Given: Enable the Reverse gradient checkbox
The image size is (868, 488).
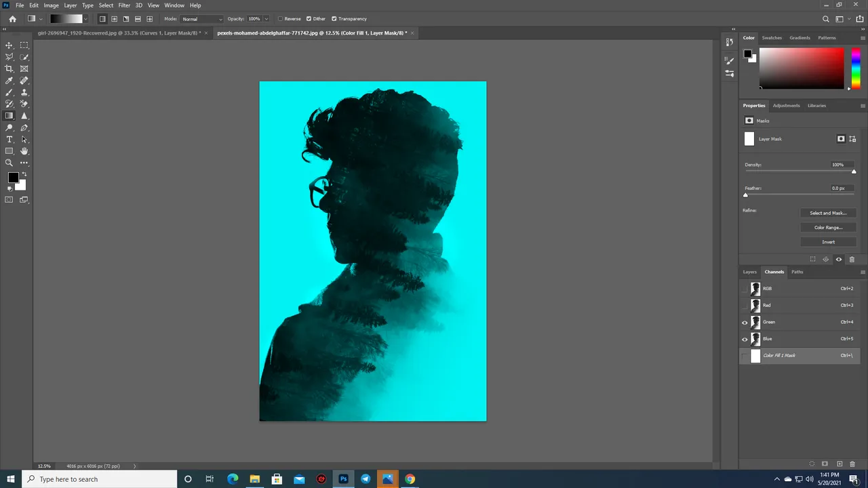Looking at the screenshot, I should (281, 19).
